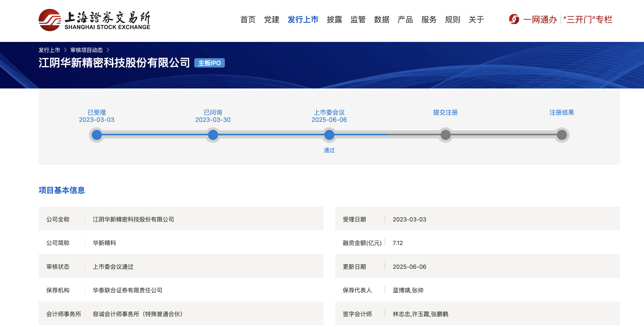Open the 披露 menu item

334,19
